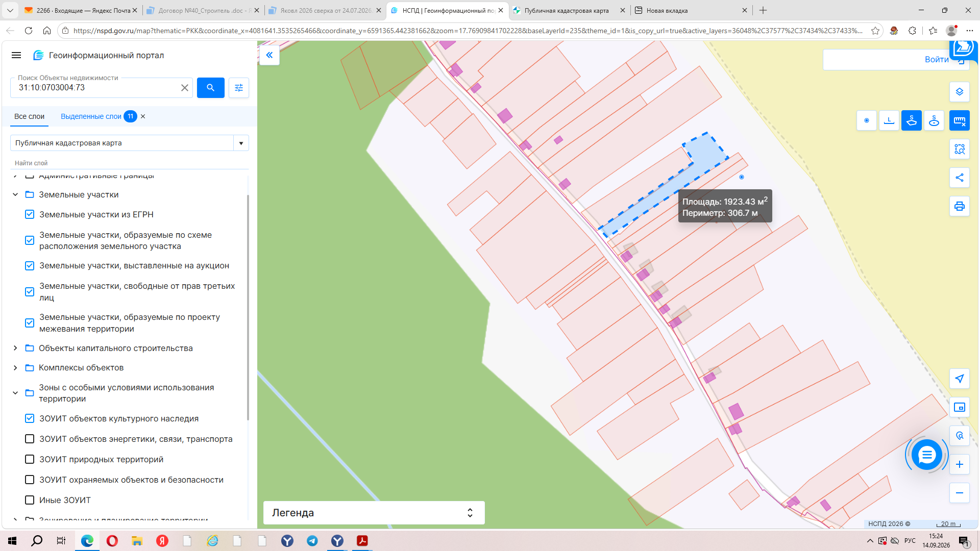Enable ЗОУИТ природных территорий checkbox
The width and height of the screenshot is (980, 551).
(x=30, y=459)
